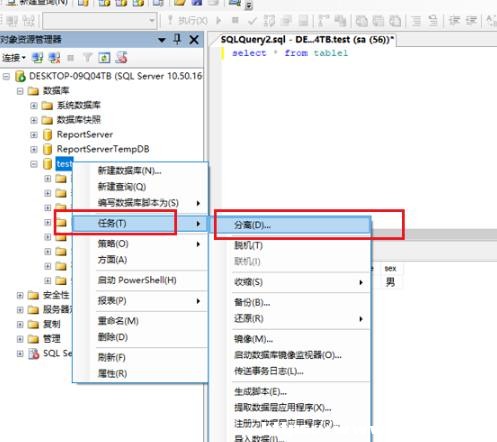
Task: Click the filter icon in object explorer toolbar
Action: coord(87,58)
